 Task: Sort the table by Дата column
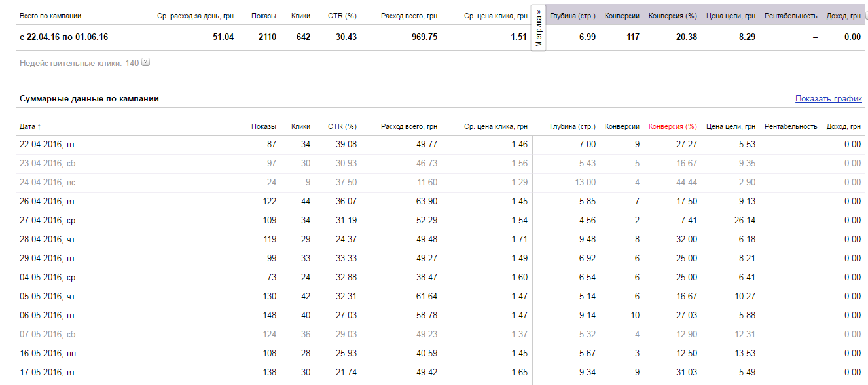(27, 126)
